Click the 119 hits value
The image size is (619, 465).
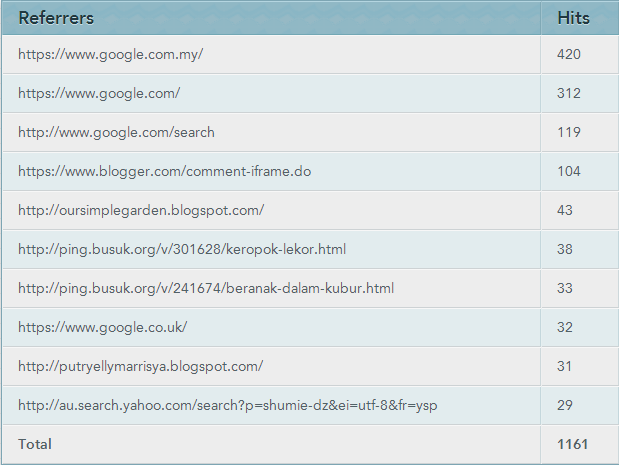(x=569, y=132)
